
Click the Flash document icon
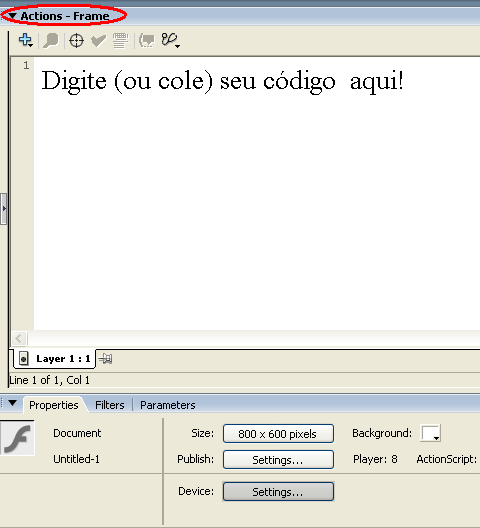tap(17, 438)
